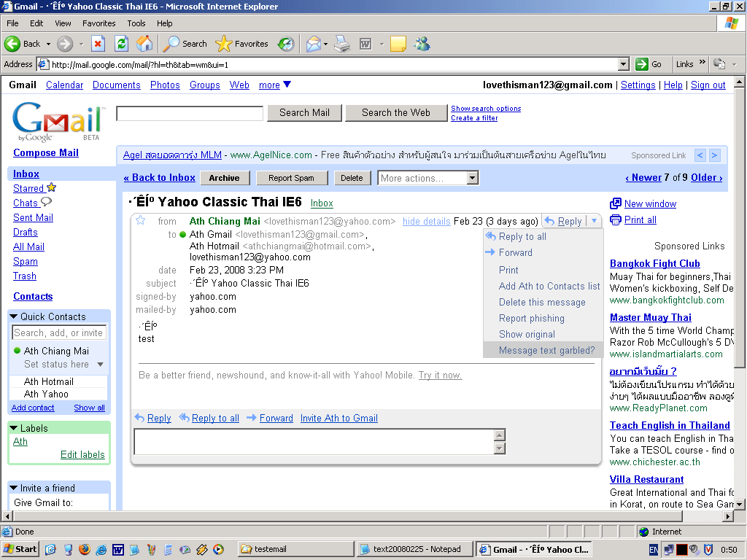The height and width of the screenshot is (560, 747).
Task: Click the browser Forward arrow icon
Action: point(65,44)
